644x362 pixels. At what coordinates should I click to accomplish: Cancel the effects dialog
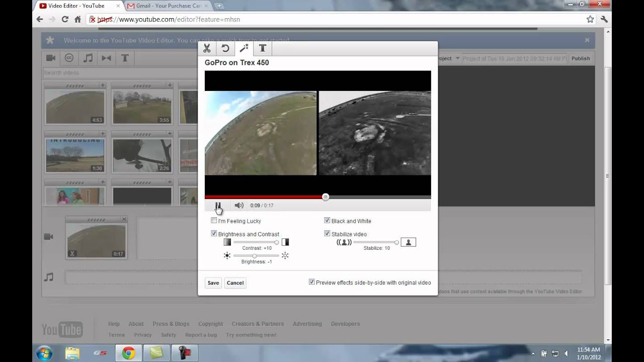tap(235, 283)
